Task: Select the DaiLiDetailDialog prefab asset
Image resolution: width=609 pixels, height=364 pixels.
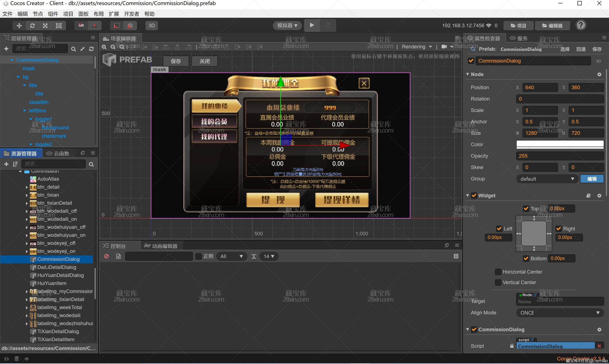Action: click(x=57, y=267)
